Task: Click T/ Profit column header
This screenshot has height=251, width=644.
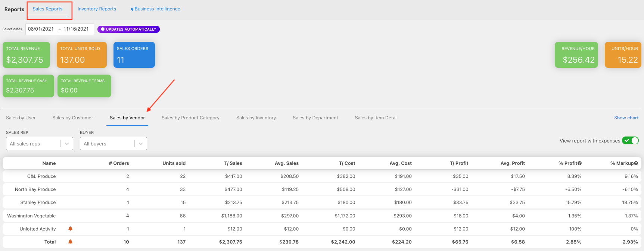Action: pos(459,163)
